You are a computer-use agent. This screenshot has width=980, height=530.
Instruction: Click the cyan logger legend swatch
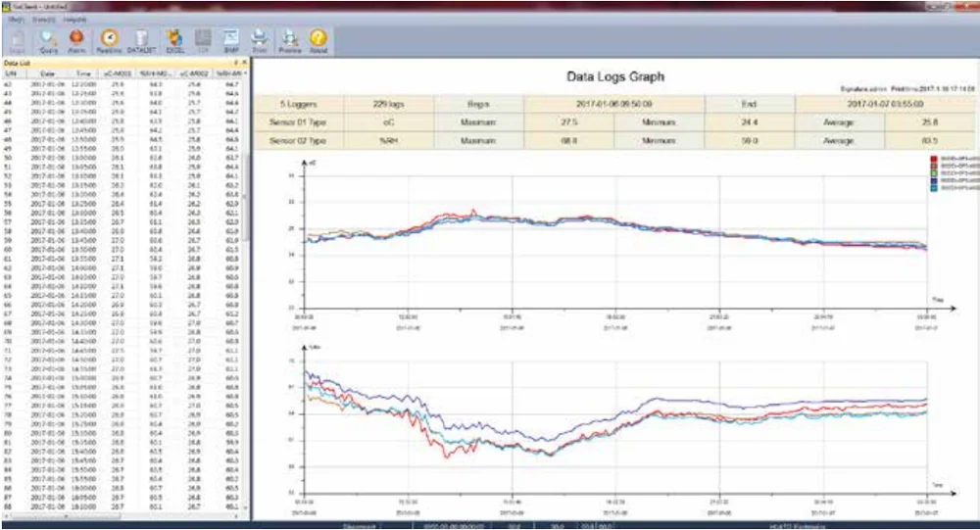coord(934,187)
